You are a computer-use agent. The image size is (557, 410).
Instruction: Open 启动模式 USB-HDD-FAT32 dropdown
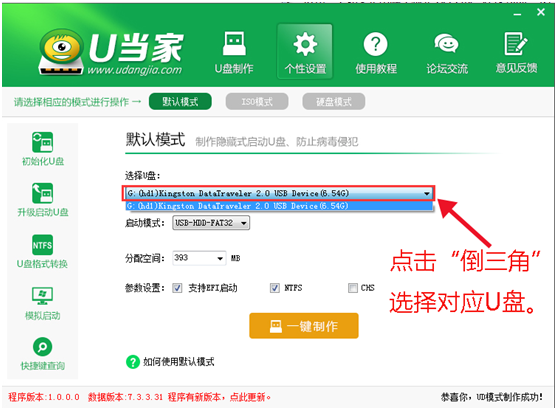(211, 223)
